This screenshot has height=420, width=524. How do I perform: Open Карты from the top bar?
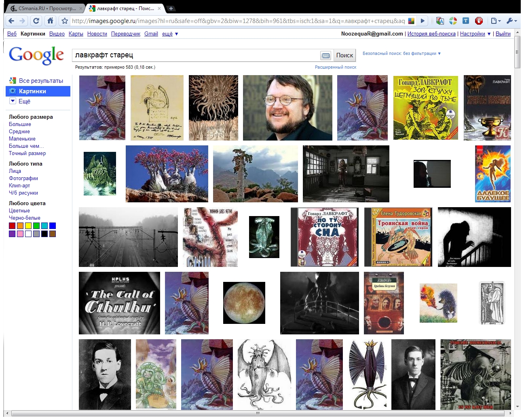click(x=76, y=34)
